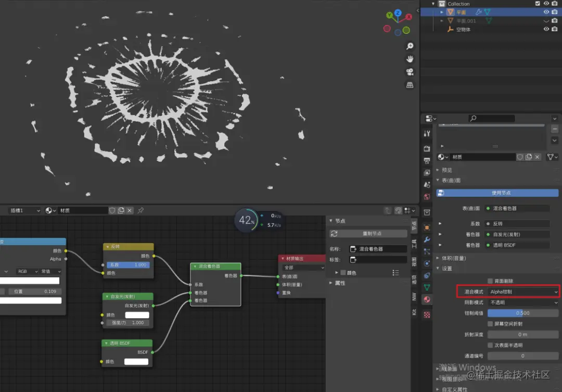Click the viewport zoom magnifier icon
Viewport: 562px width, 392px height.
tap(410, 46)
